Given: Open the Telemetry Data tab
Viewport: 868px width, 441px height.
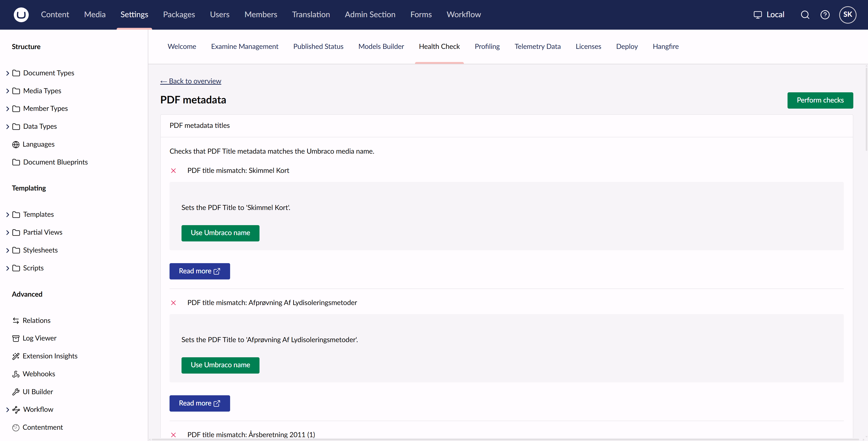Looking at the screenshot, I should pos(538,46).
